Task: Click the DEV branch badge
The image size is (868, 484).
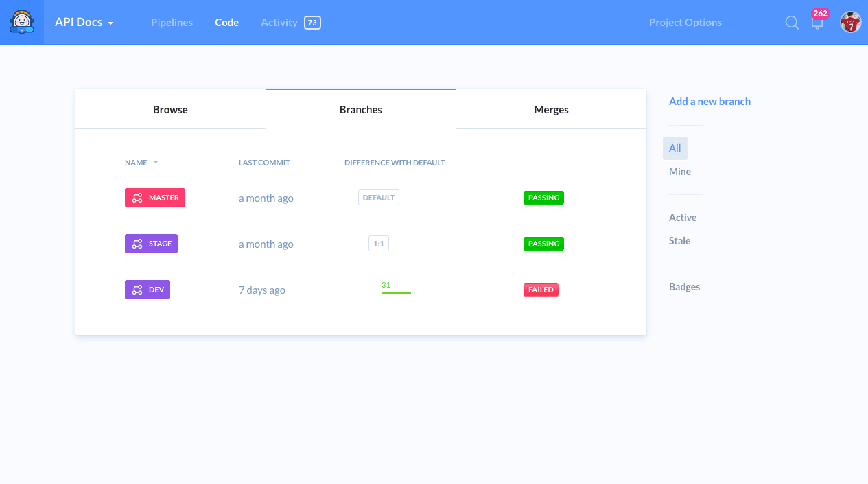Action: coord(148,290)
